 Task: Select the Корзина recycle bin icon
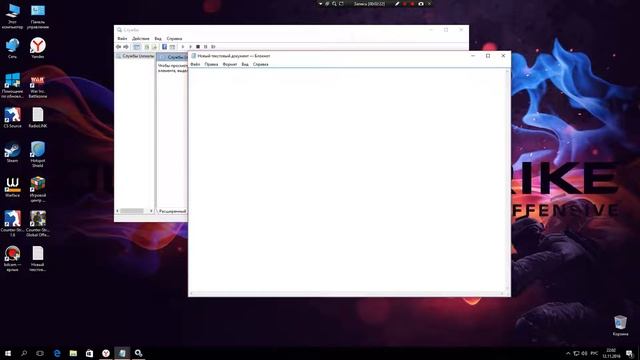click(x=620, y=325)
